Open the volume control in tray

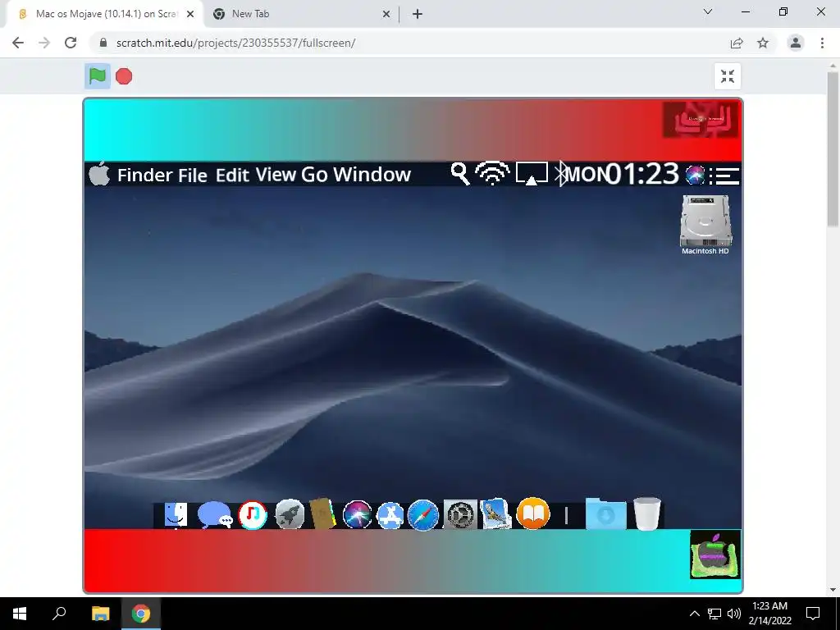[x=734, y=614]
